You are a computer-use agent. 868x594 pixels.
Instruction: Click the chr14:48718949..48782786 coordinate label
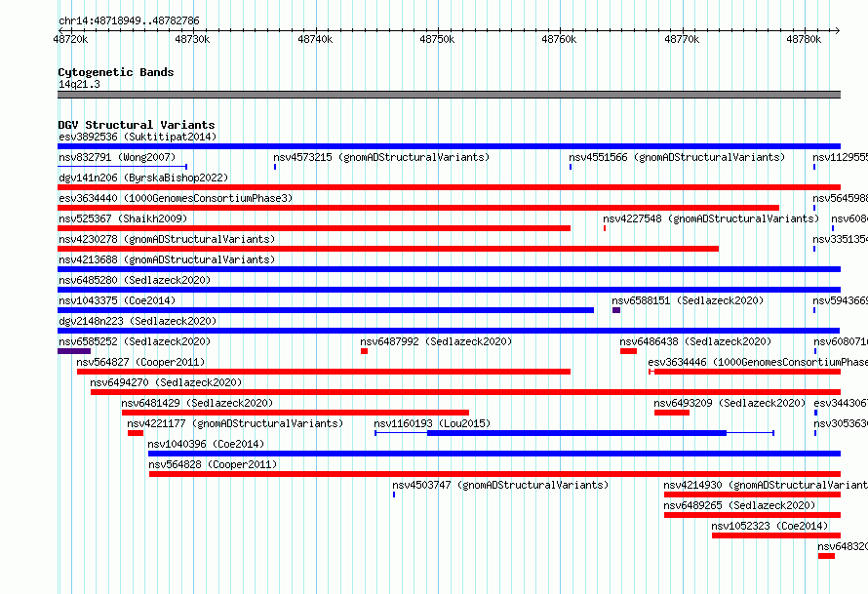[x=129, y=20]
